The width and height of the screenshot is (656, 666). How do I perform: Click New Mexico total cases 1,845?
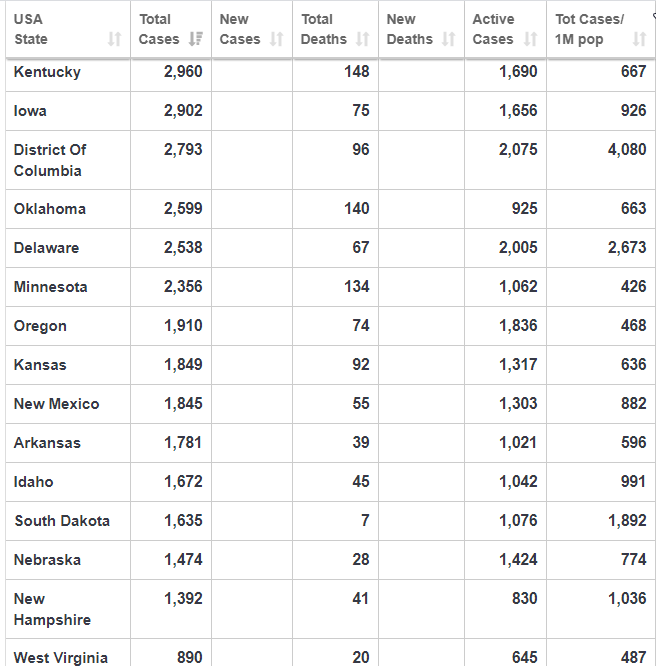[183, 404]
